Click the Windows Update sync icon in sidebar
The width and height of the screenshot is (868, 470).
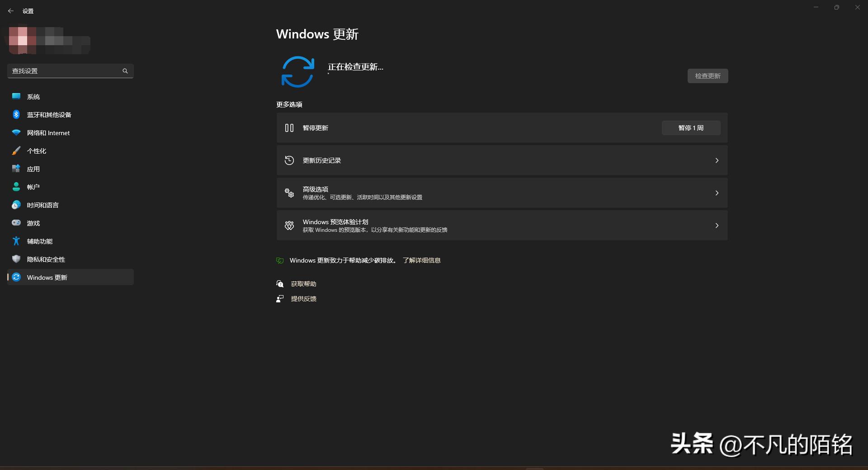(x=16, y=277)
